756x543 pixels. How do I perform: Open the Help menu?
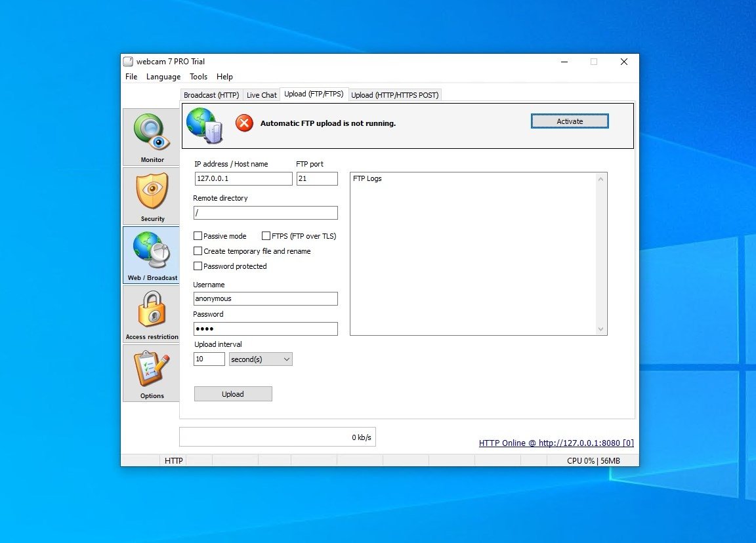click(224, 77)
